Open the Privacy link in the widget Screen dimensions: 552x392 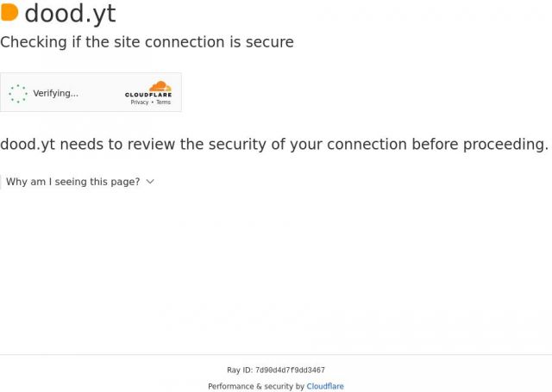coord(139,103)
